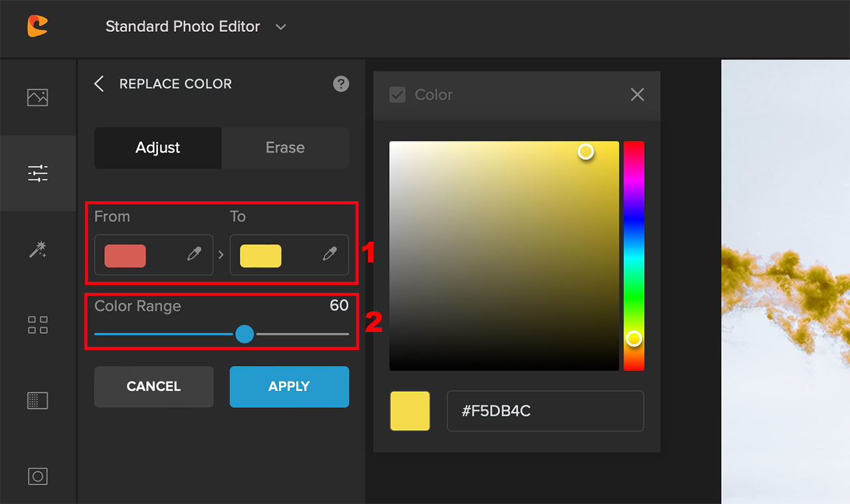Open the Standard Photo Editor dropdown
Screen dimensions: 850x504
coord(197,27)
